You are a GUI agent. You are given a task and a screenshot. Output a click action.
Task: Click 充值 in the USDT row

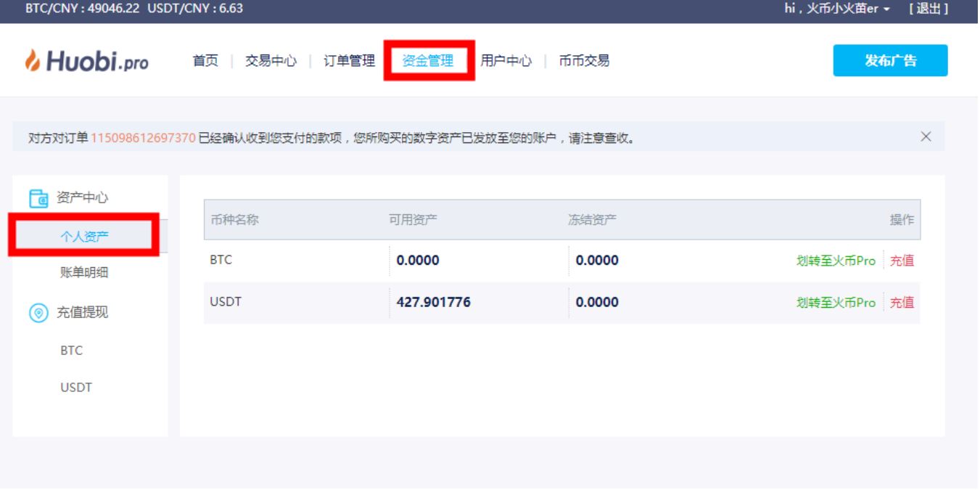(902, 303)
